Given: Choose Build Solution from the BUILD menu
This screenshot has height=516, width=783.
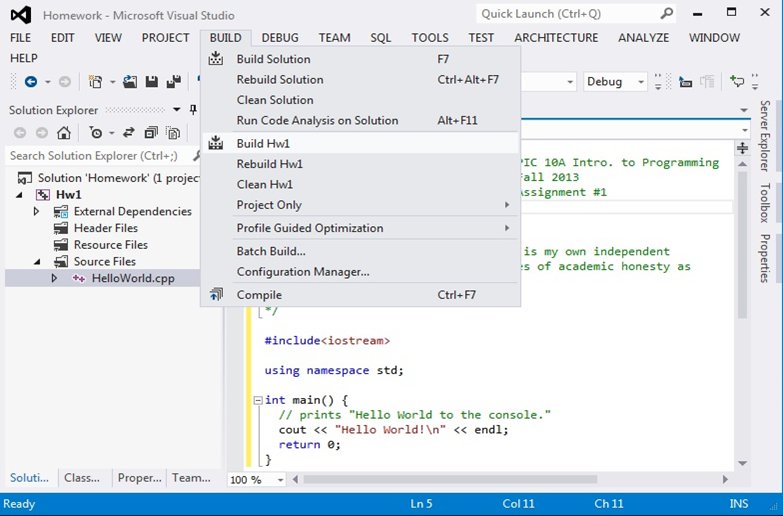Looking at the screenshot, I should 360,59.
